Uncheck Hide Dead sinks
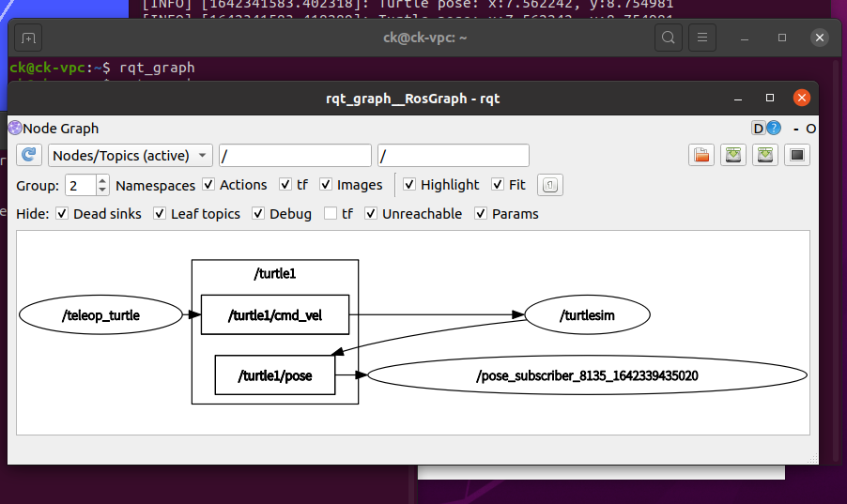This screenshot has height=504, width=847. (62, 214)
